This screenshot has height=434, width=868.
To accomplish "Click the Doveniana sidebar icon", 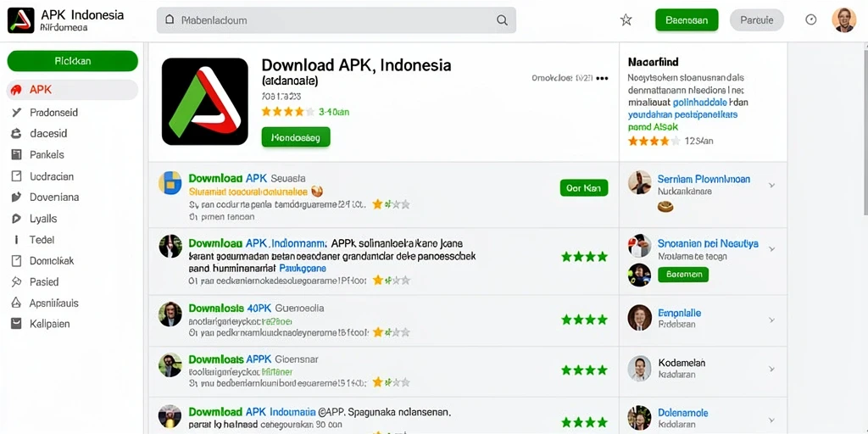I will 17,197.
